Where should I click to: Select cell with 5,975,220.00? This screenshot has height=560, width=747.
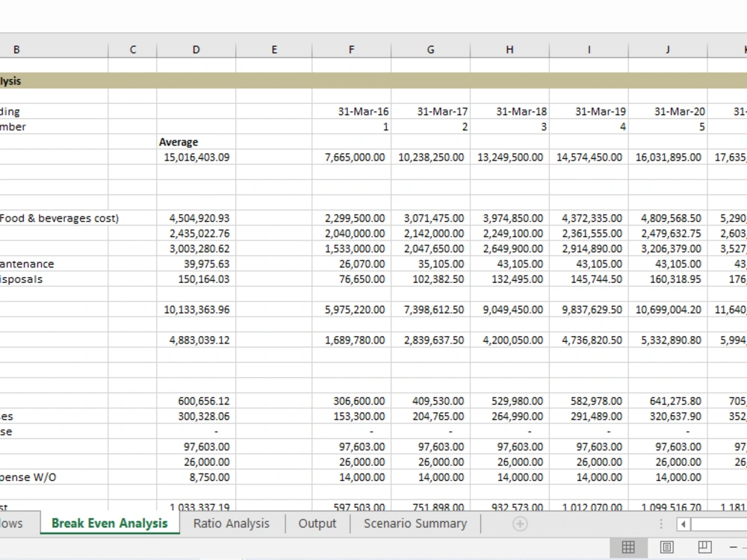352,310
